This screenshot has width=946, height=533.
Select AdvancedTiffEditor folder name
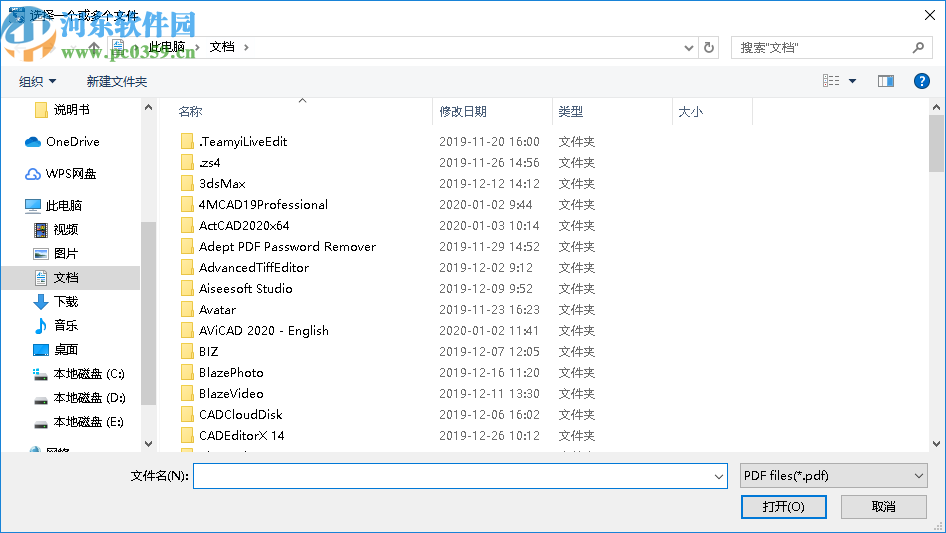pos(254,267)
